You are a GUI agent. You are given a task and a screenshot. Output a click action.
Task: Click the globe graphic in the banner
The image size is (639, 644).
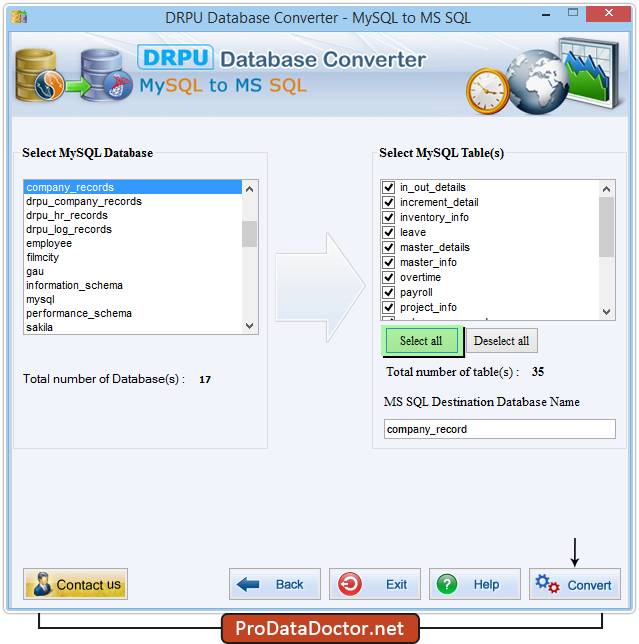pyautogui.click(x=537, y=82)
